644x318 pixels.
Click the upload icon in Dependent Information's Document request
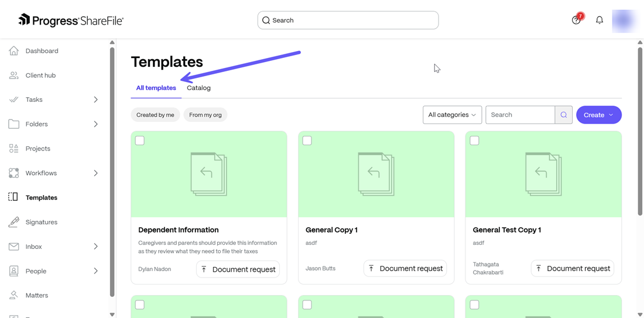[x=204, y=269]
